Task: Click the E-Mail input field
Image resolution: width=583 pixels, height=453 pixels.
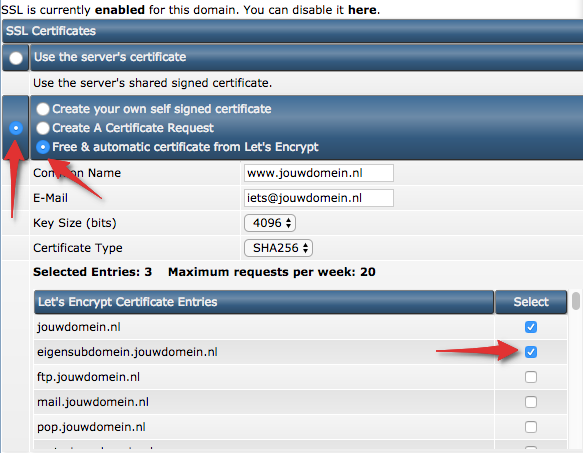Action: pos(319,198)
